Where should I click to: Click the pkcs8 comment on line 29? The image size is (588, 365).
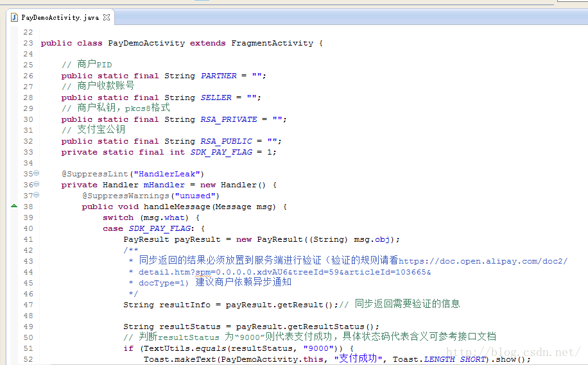[116, 108]
